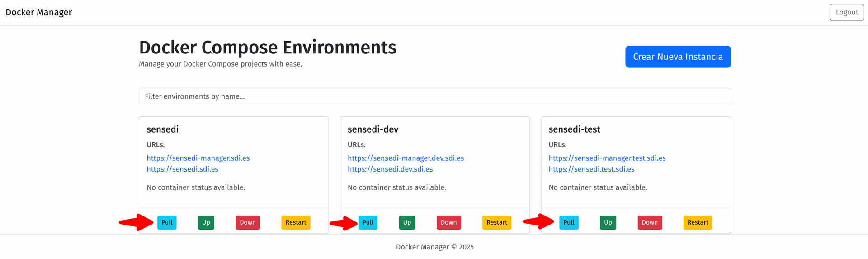Start sensedi with the Up button
Viewport: 868px width, 259px height.
206,222
